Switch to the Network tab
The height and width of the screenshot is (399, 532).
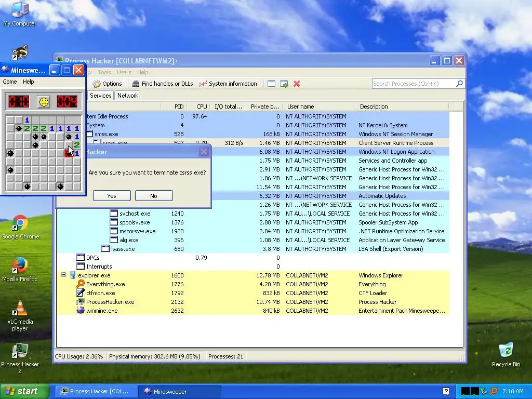click(x=128, y=96)
